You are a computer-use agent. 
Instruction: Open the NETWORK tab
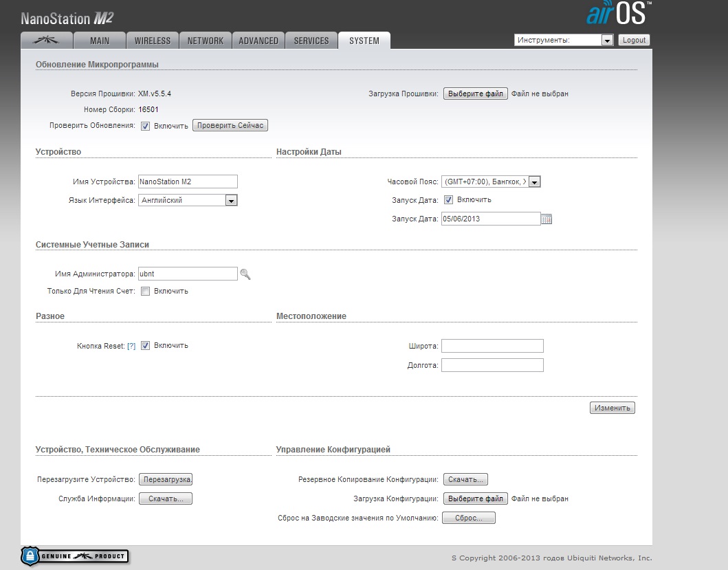pyautogui.click(x=206, y=41)
